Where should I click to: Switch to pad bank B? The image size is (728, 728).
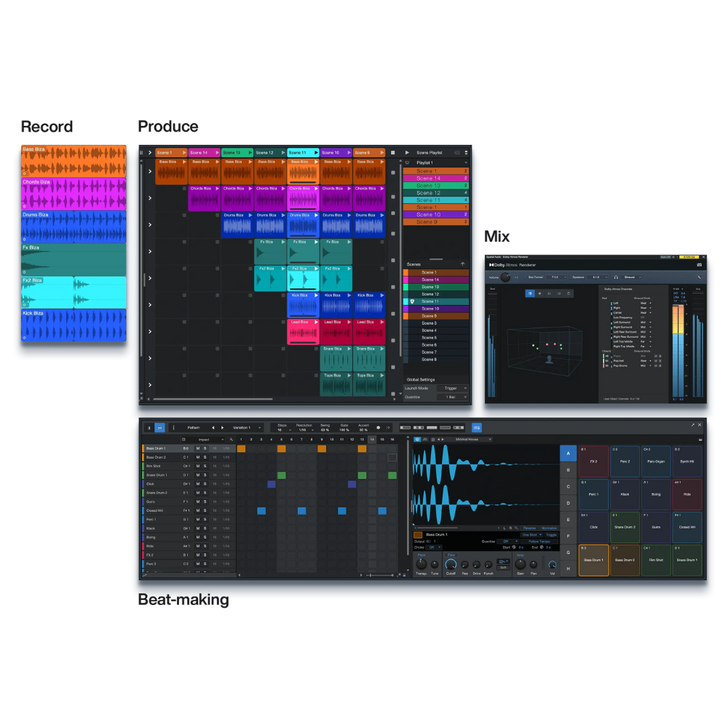(x=568, y=470)
